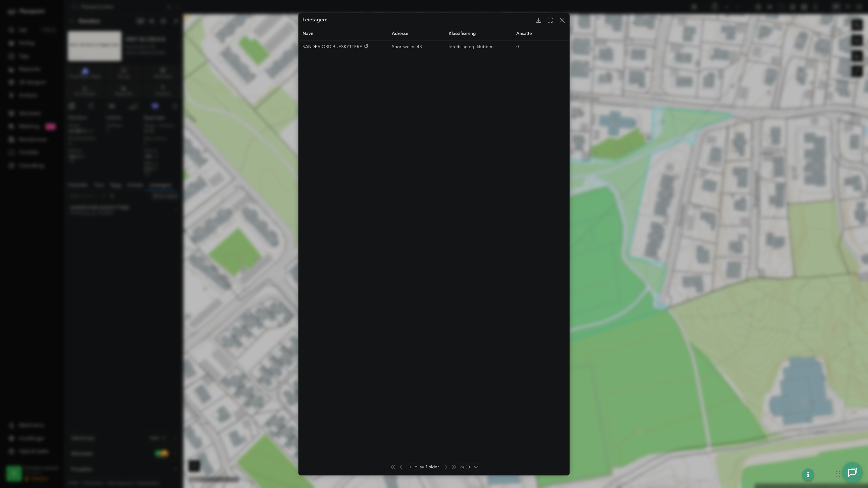The image size is (868, 488).
Task: Select the SANDEFJORD BUESKYTTERE name
Action: point(332,47)
